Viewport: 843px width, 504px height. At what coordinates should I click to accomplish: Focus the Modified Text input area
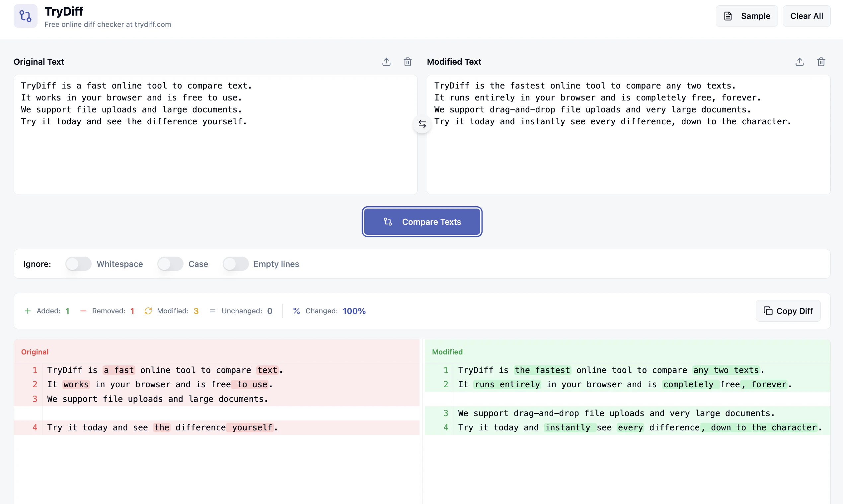(x=628, y=156)
